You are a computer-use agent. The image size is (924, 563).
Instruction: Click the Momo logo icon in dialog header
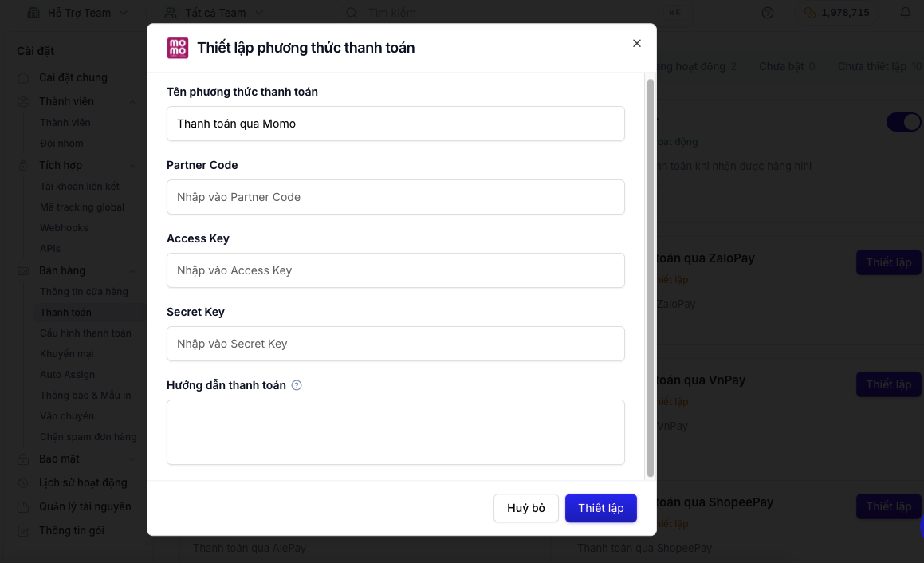(x=177, y=48)
